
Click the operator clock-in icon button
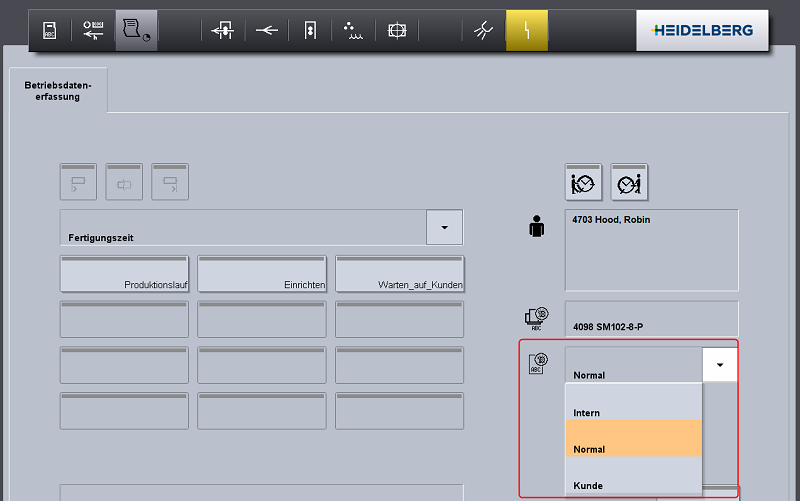(x=583, y=182)
